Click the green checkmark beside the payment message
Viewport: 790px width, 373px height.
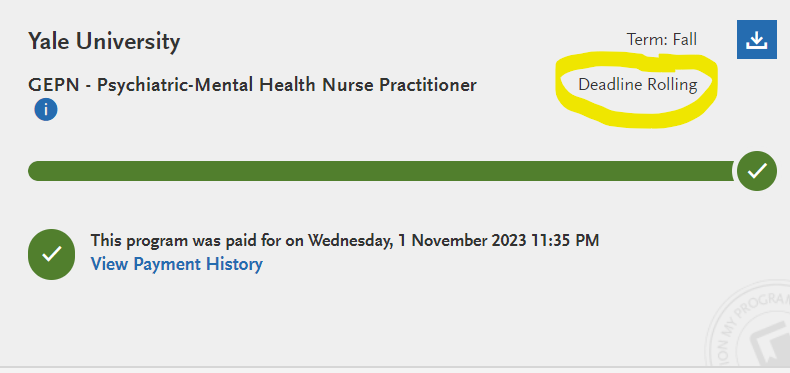[x=51, y=254]
